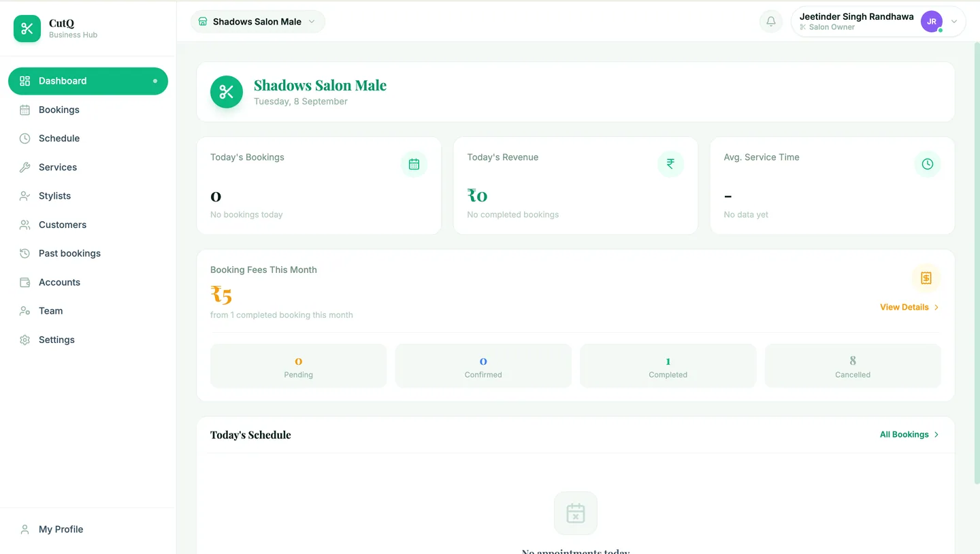
Task: Click the empty calendar icon in Today's Schedule
Action: coord(576,513)
